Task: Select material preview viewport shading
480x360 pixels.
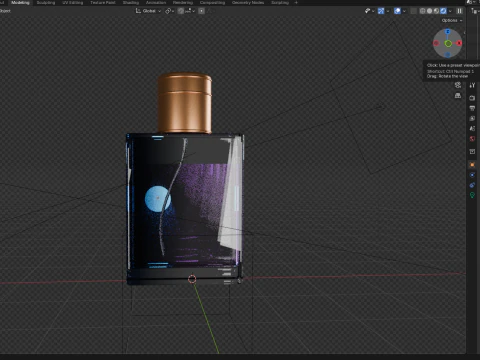Action: tap(436, 11)
